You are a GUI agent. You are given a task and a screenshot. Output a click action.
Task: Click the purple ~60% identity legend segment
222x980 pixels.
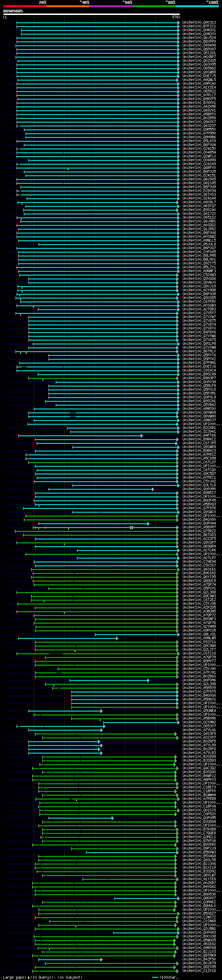point(111,6)
